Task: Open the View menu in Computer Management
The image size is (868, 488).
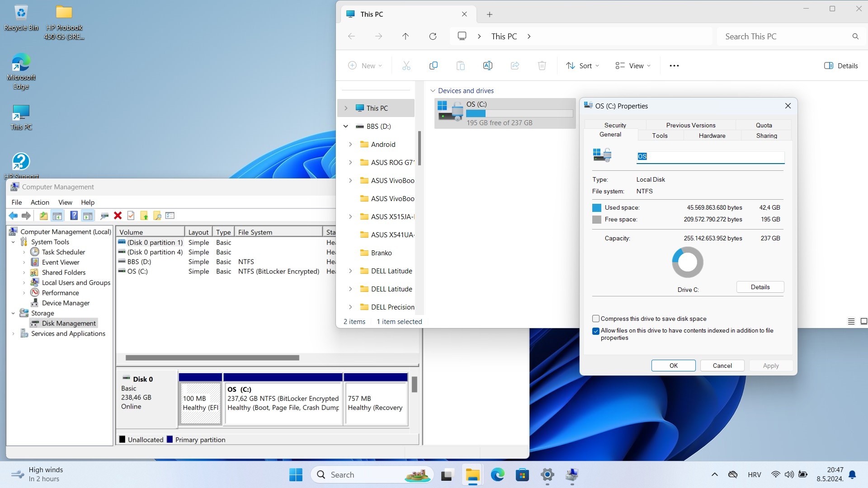Action: pyautogui.click(x=65, y=202)
